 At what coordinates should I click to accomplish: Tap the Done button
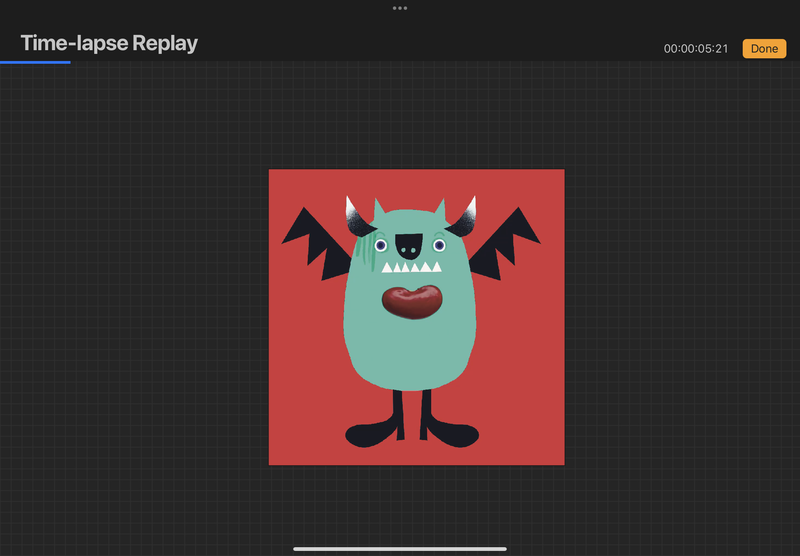tap(764, 48)
